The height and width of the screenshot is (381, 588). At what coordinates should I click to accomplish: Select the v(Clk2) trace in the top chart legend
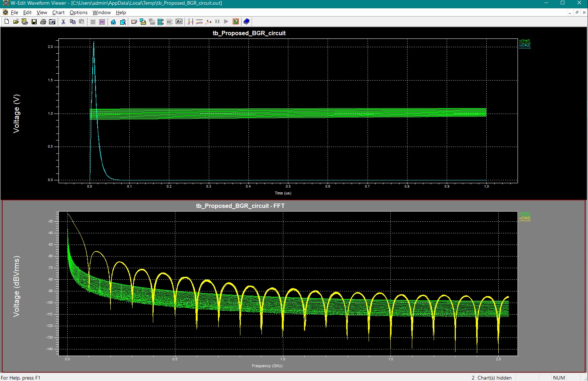[525, 45]
